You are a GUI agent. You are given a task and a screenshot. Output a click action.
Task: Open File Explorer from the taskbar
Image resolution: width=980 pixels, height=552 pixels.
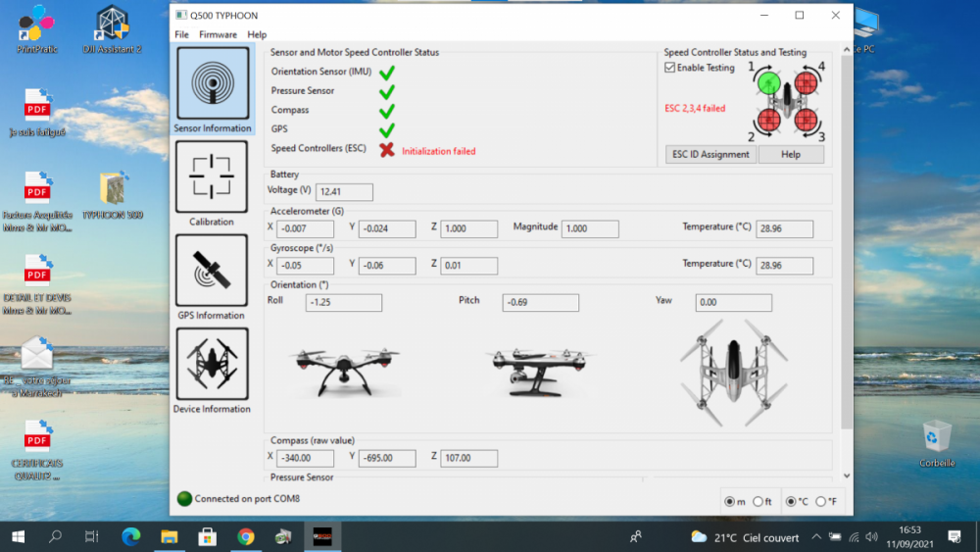[170, 536]
